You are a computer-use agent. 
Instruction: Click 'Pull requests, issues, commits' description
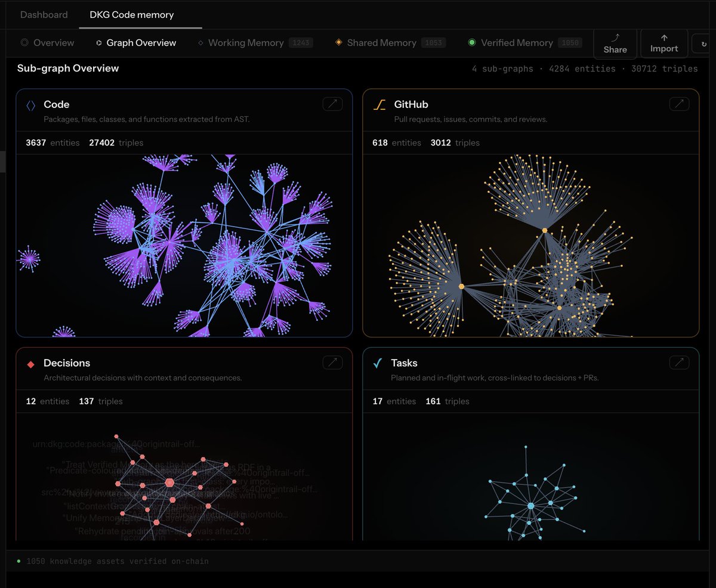pyautogui.click(x=471, y=119)
